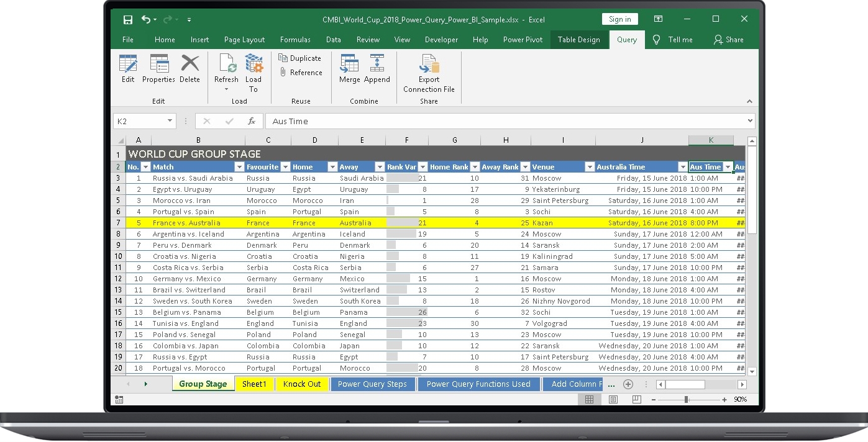Add a new sheet
This screenshot has height=442, width=868.
click(628, 384)
